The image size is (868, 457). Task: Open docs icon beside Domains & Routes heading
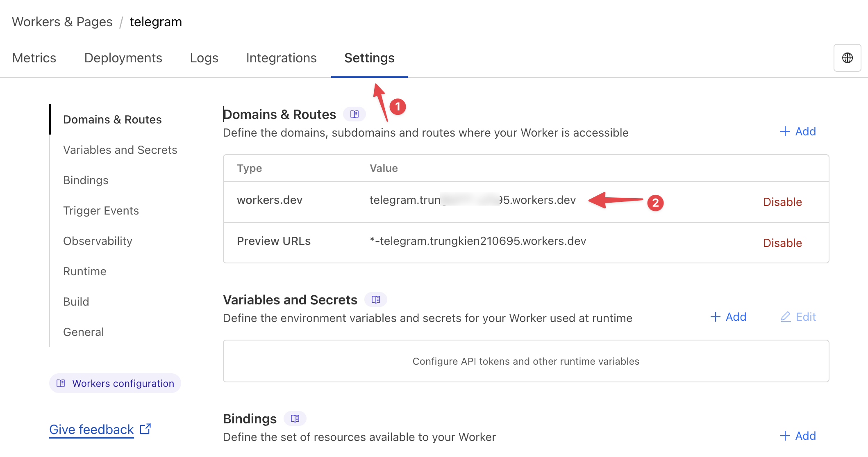[354, 114]
